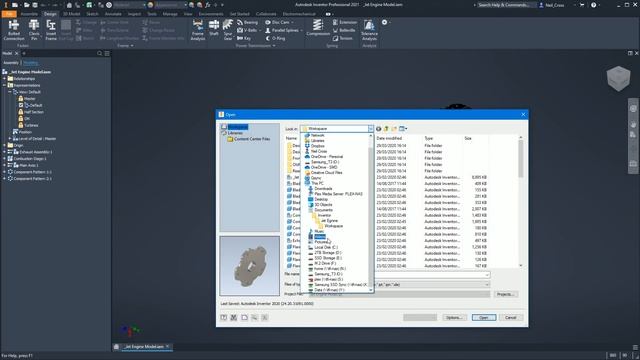Click the Open file icon in quick access toolbar
This screenshot has width=640, height=360.
(26, 5)
